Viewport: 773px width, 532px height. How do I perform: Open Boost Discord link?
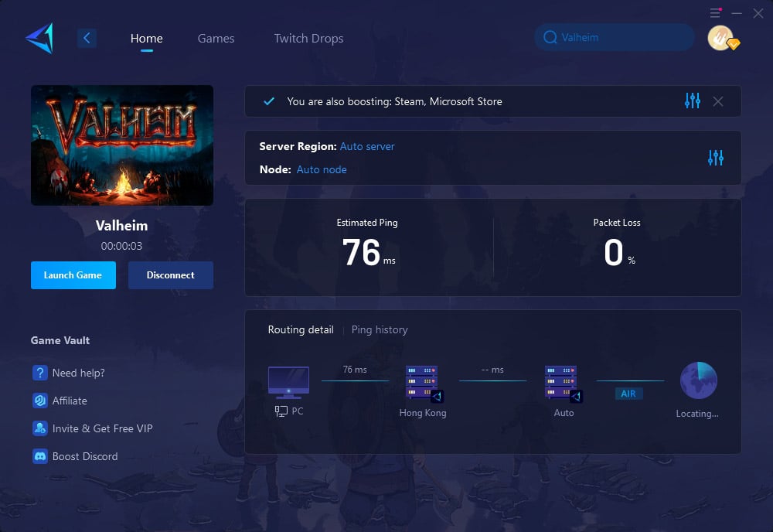click(85, 456)
